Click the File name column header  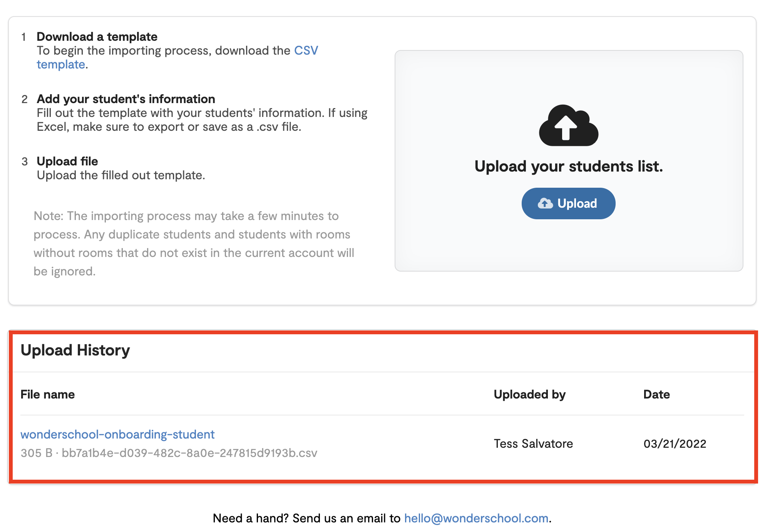(48, 394)
